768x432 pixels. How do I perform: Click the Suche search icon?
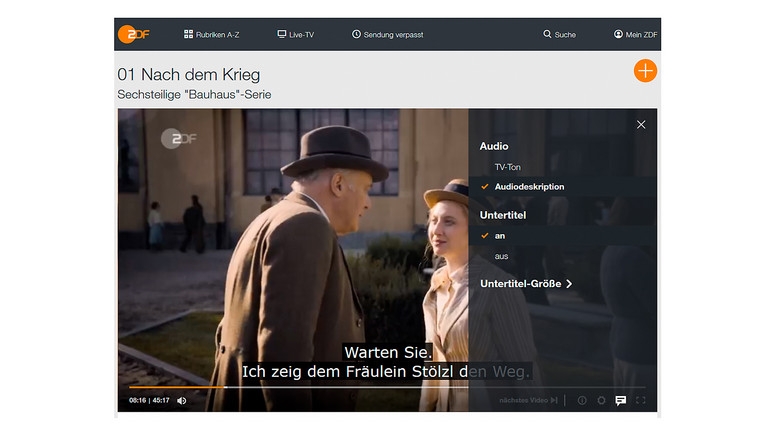tap(548, 34)
